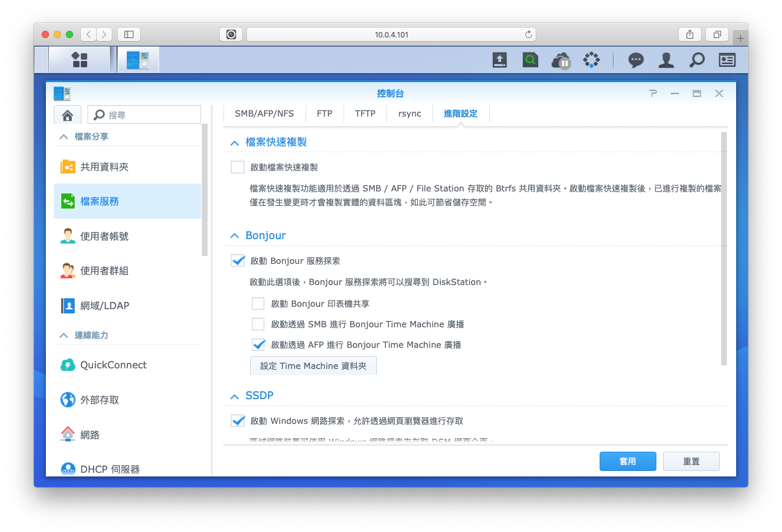Click 設定 Time Machine 資料夾 button
The width and height of the screenshot is (782, 532).
pos(313,366)
